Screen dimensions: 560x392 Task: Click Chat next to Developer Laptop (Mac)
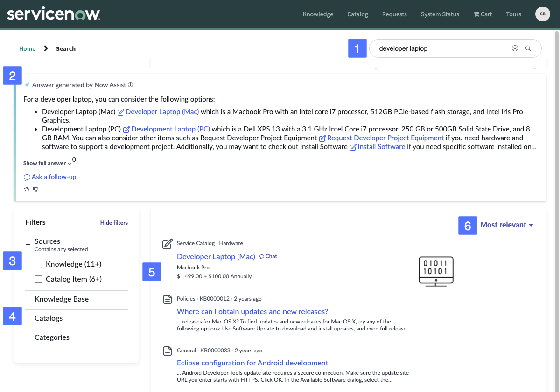point(268,256)
